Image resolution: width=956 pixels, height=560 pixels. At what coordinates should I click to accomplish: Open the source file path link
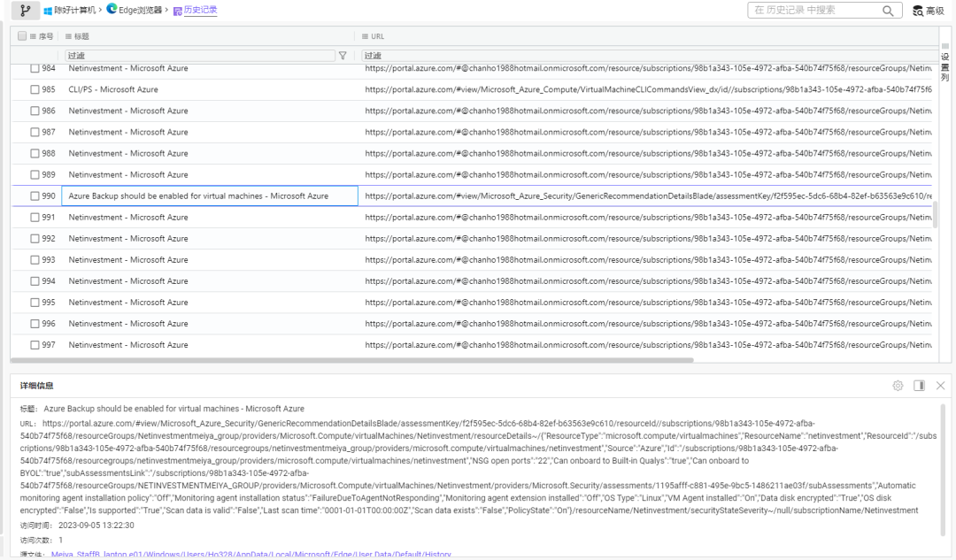coord(251,555)
